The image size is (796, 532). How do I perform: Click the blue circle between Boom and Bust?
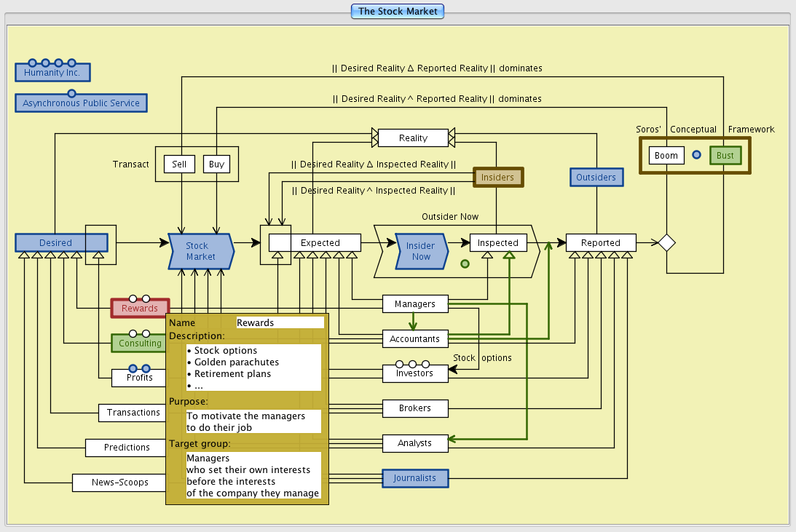coord(696,155)
